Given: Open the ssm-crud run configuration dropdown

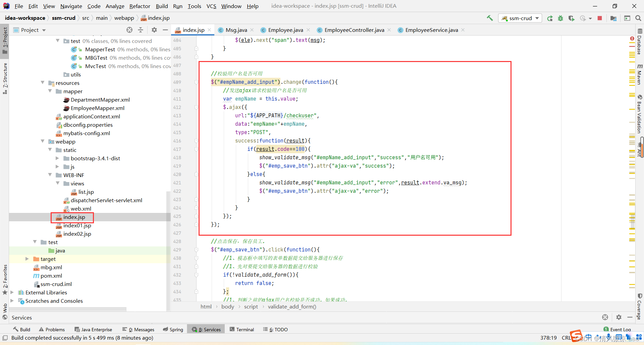Looking at the screenshot, I should (520, 18).
